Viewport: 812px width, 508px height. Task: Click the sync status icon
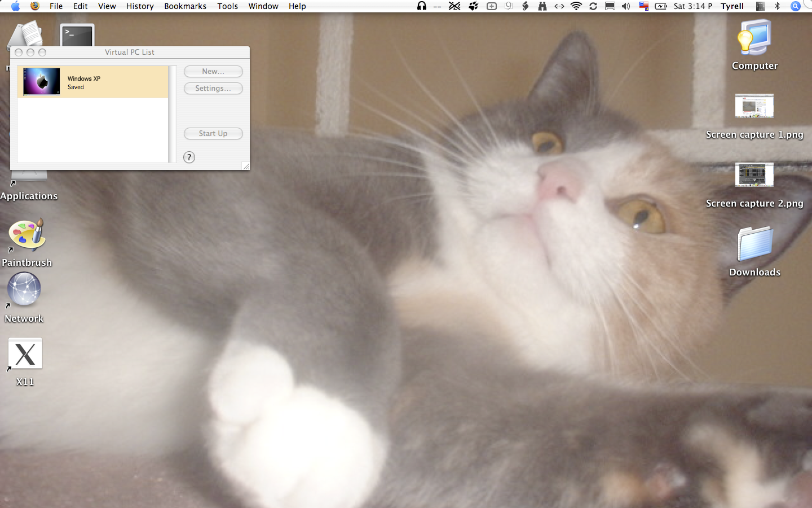point(593,6)
